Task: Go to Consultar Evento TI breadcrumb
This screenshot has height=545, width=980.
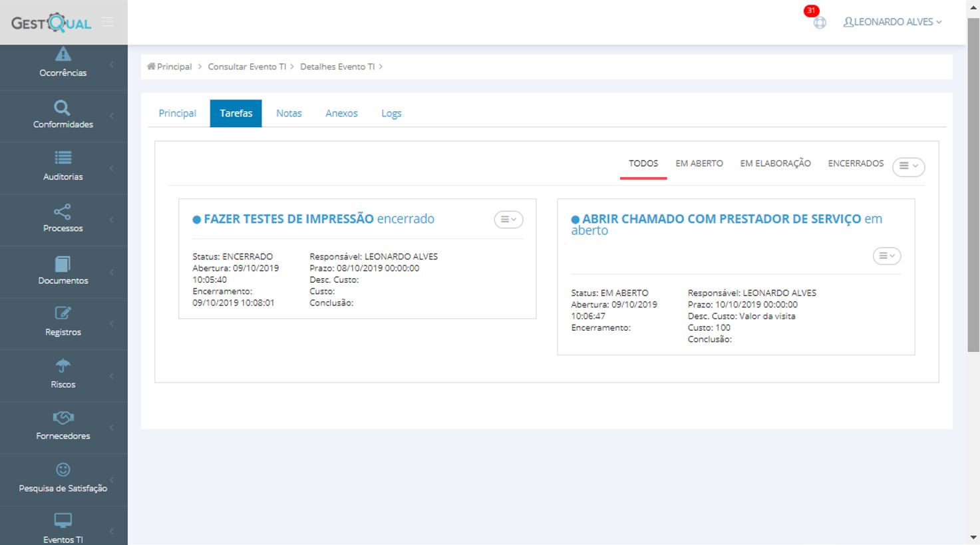Action: coord(247,67)
